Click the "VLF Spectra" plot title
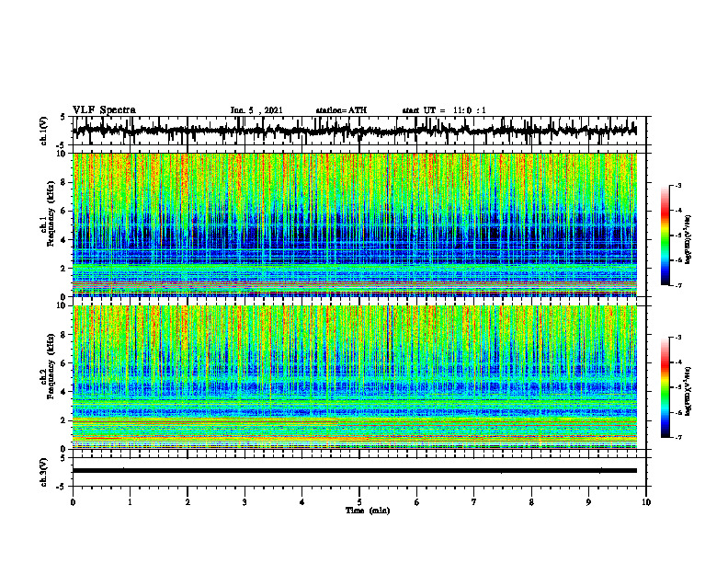 [104, 110]
